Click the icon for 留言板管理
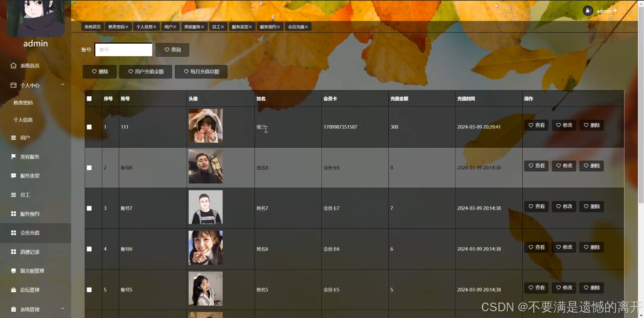This screenshot has height=318, width=644. pyautogui.click(x=13, y=271)
